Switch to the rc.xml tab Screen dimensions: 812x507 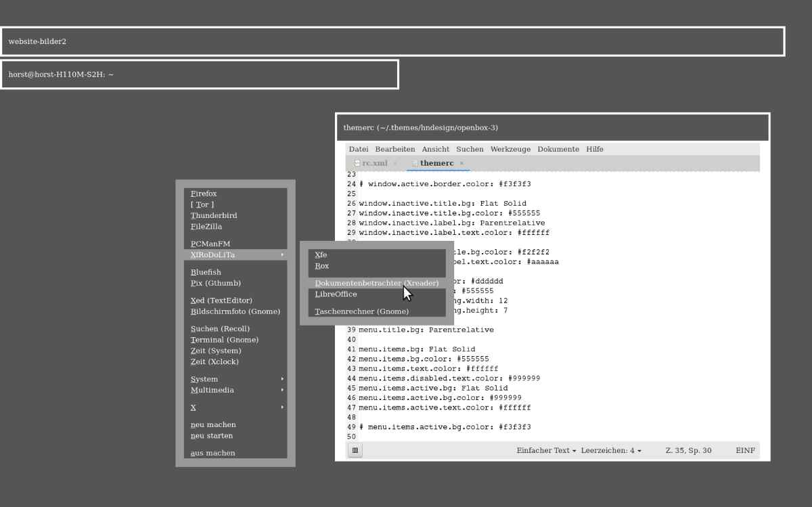coord(374,163)
